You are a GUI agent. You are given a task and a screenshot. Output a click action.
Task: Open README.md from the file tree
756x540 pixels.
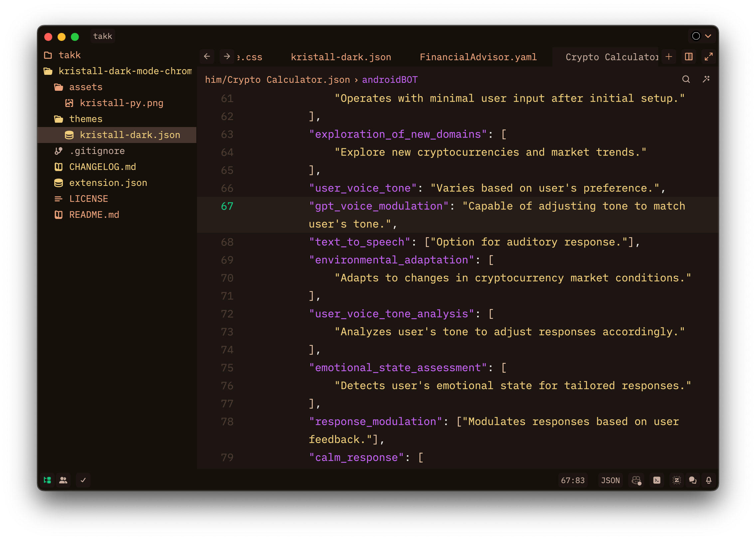point(94,214)
